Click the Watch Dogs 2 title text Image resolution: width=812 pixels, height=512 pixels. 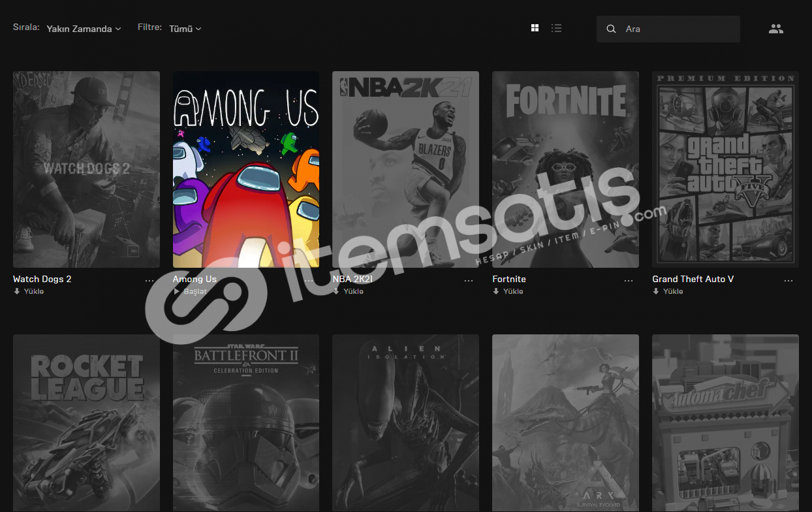(x=42, y=279)
